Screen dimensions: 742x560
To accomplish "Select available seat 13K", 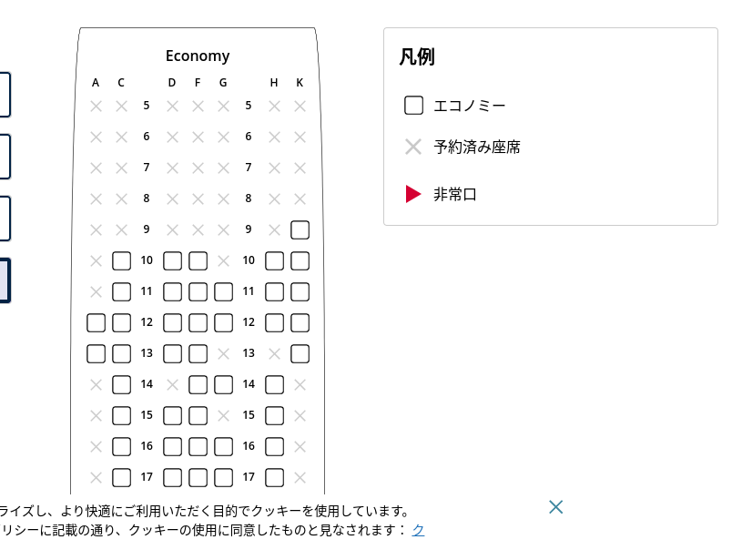I will click(x=300, y=353).
